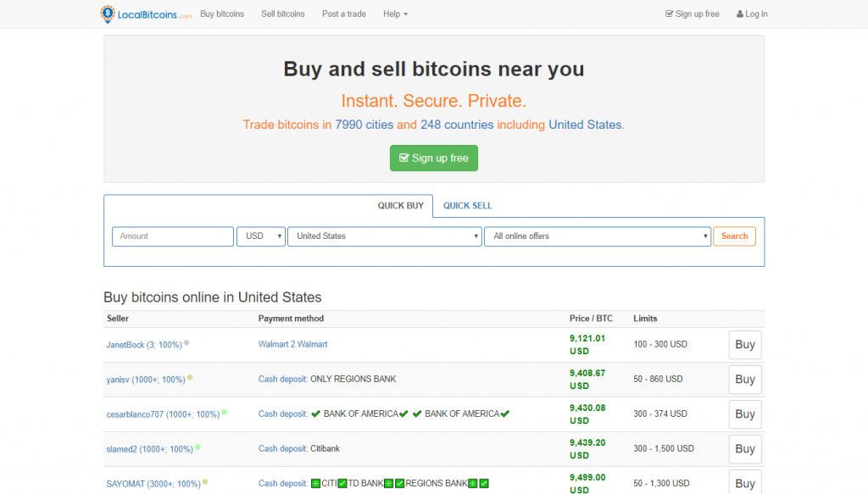Click Sign up free in the top navbar

(x=693, y=14)
